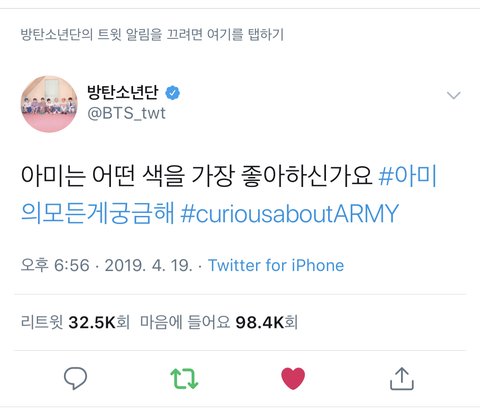Open the @BTS_twt handle
The image size is (480, 419).
click(x=126, y=113)
